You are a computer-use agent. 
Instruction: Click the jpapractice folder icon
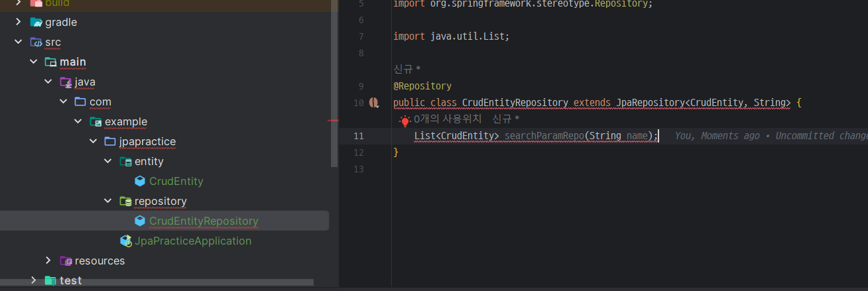point(110,141)
